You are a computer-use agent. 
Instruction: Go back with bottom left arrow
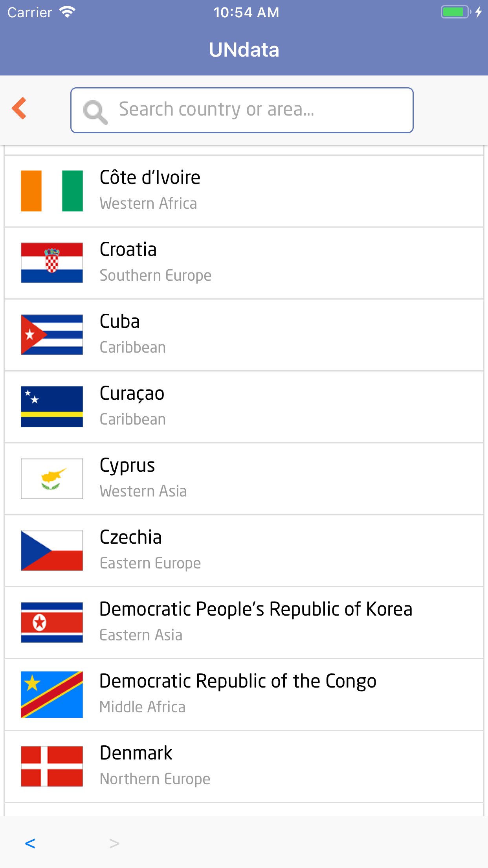pyautogui.click(x=30, y=843)
